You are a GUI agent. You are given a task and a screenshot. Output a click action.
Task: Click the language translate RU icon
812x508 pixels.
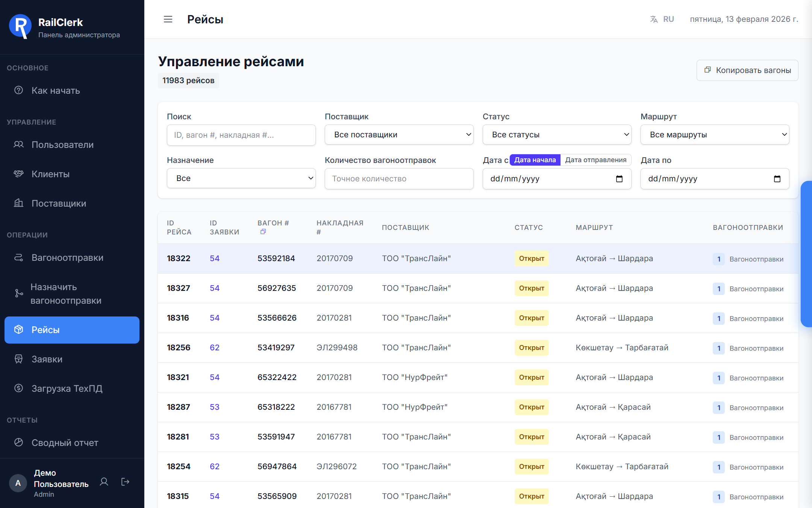tap(654, 19)
